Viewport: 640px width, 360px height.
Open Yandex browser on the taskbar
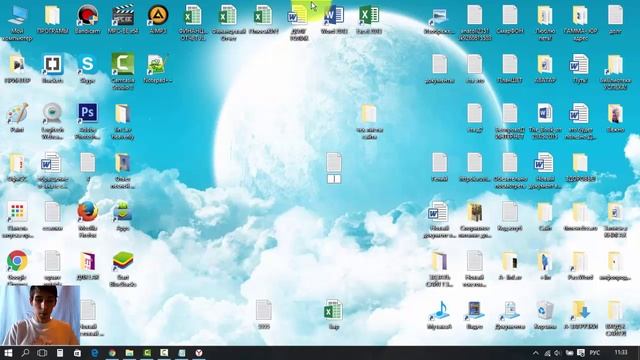pos(199,353)
